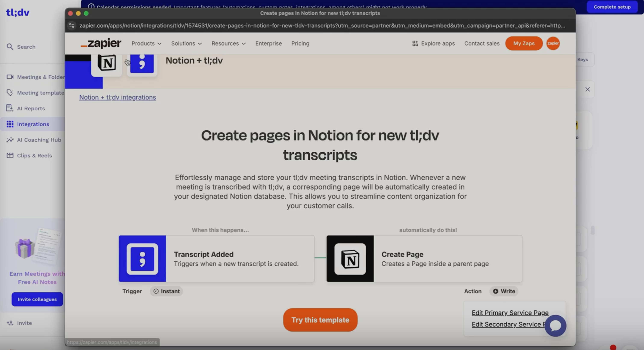Click the Try this template button
This screenshot has height=350, width=644.
320,320
